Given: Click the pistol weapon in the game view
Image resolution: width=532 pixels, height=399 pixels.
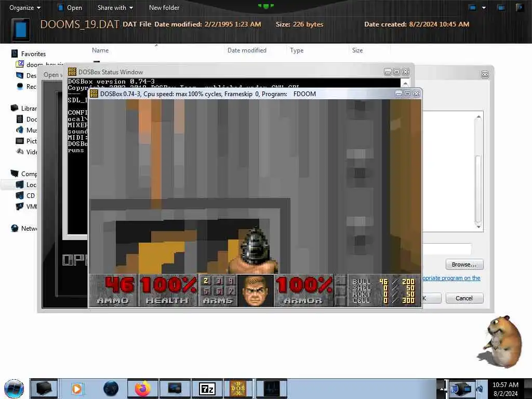Looking at the screenshot, I should [254, 251].
